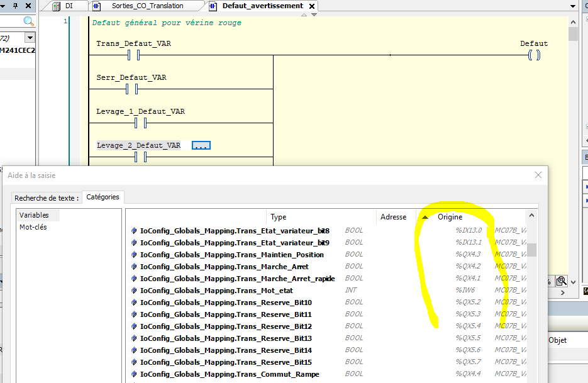Viewport: 588px width, 383px height.
Task: Switch to the Sorties_CO_Translation tab
Action: (x=147, y=6)
